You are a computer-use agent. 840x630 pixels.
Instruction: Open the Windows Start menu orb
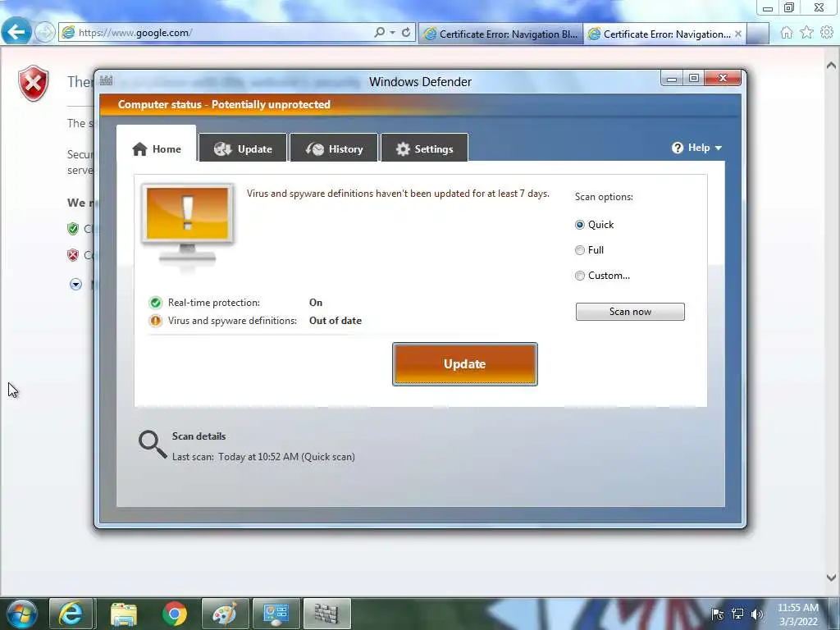click(21, 614)
